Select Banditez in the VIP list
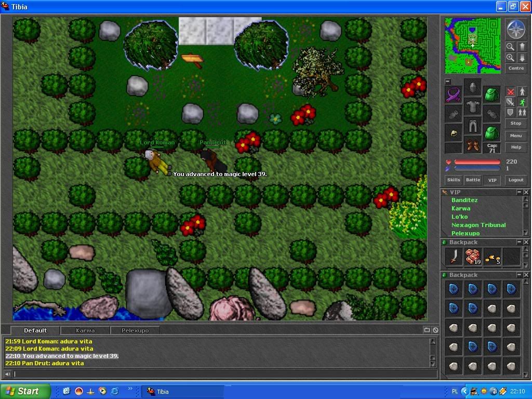The width and height of the screenshot is (532, 399). 464,200
